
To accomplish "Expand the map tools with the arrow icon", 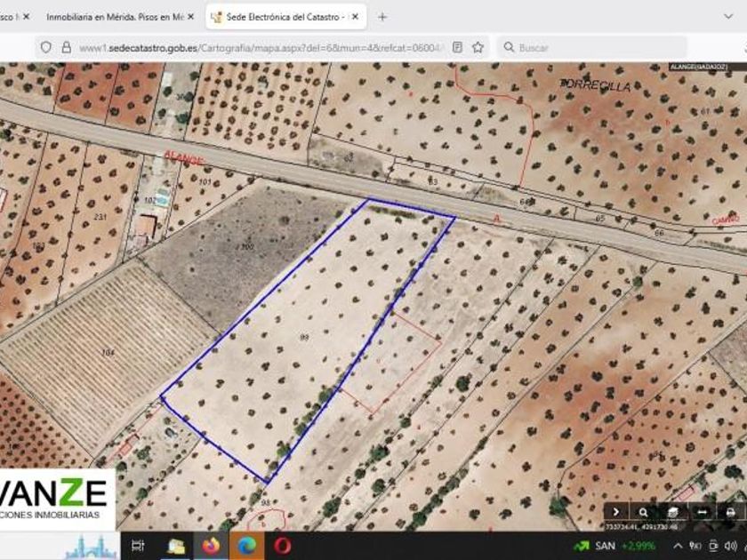I will tap(616, 512).
